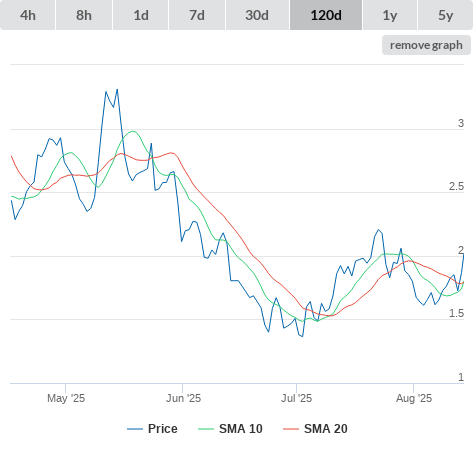Screen dimensions: 474x455
Task: View the 5y price range
Action: [x=445, y=15]
